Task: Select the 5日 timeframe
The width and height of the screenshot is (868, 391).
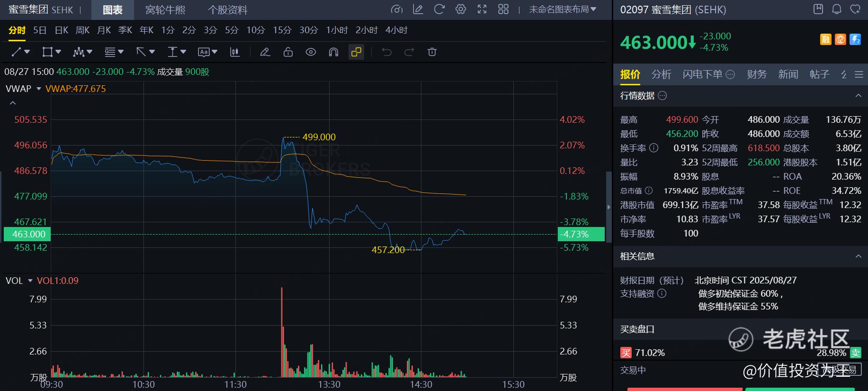Action: [x=40, y=30]
